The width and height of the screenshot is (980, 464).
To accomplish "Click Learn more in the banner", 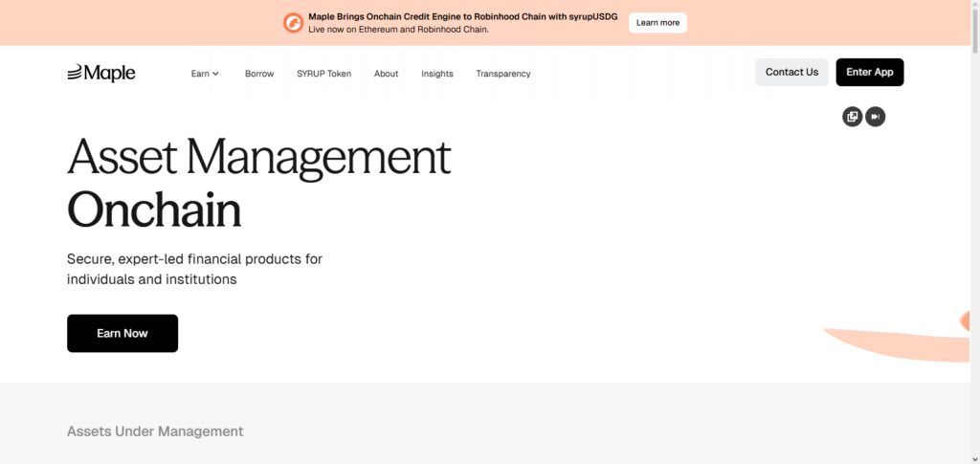I will point(657,22).
